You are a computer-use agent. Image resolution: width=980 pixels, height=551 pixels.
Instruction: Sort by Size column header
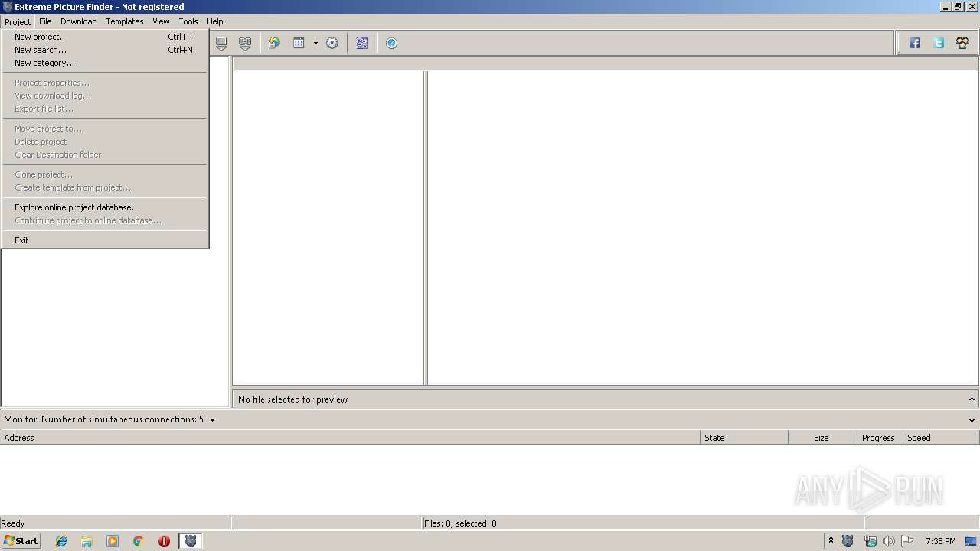[x=822, y=438]
